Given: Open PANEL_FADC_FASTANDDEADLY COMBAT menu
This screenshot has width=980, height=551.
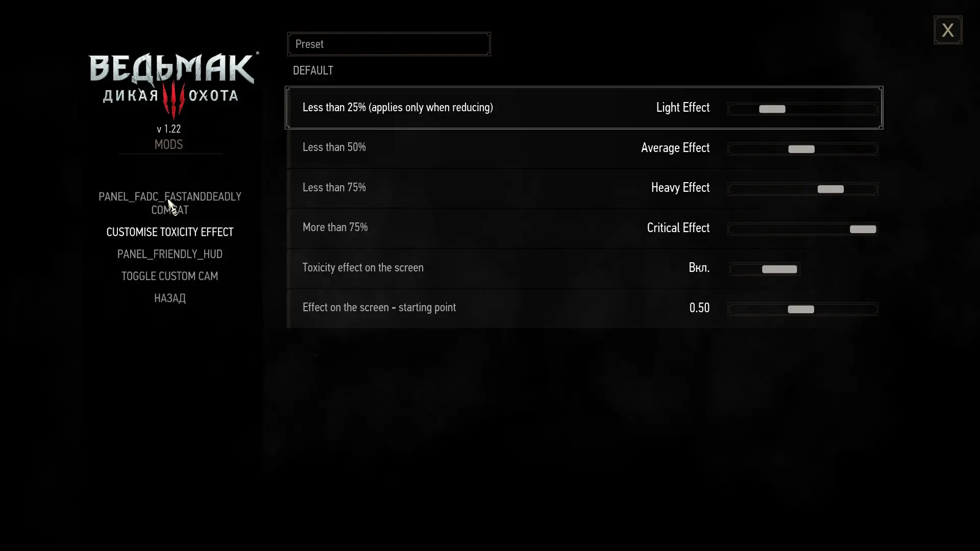Looking at the screenshot, I should point(170,203).
